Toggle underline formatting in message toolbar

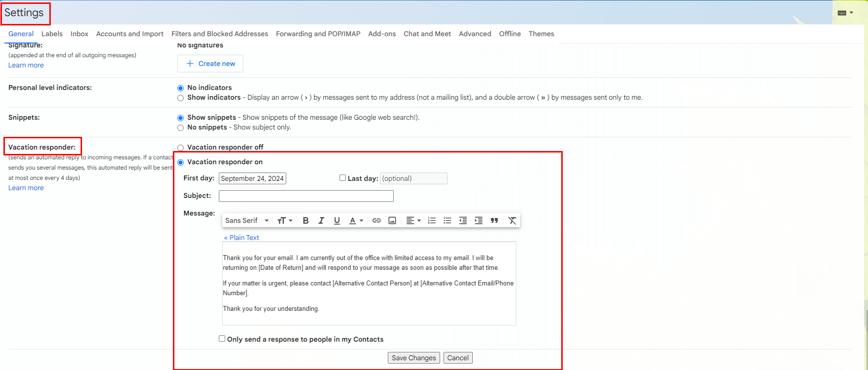coord(337,220)
